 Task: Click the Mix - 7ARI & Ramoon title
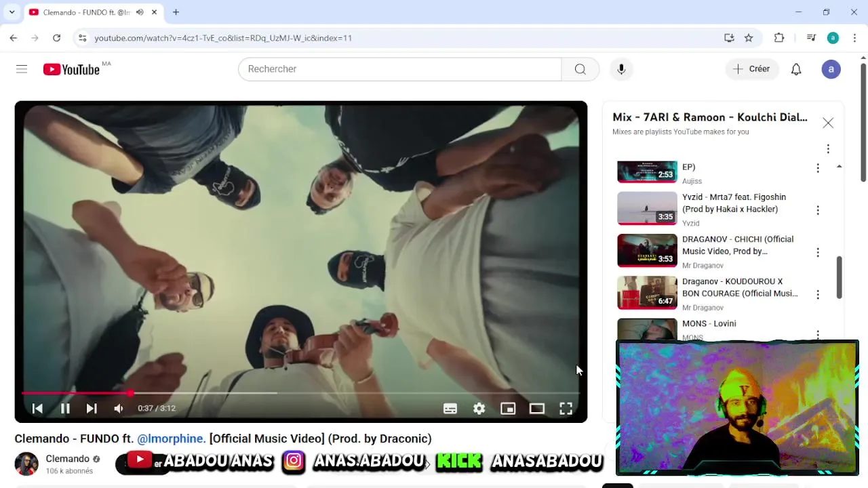click(710, 117)
